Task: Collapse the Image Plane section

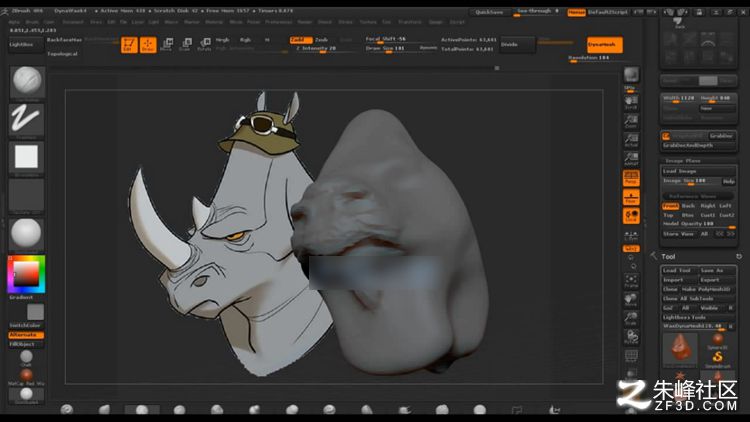Action: pyautogui.click(x=683, y=161)
